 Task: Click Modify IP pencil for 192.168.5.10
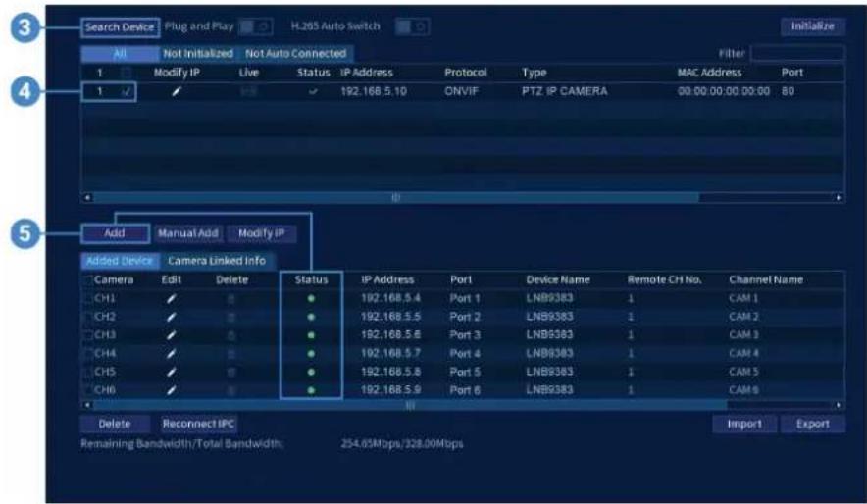[176, 92]
